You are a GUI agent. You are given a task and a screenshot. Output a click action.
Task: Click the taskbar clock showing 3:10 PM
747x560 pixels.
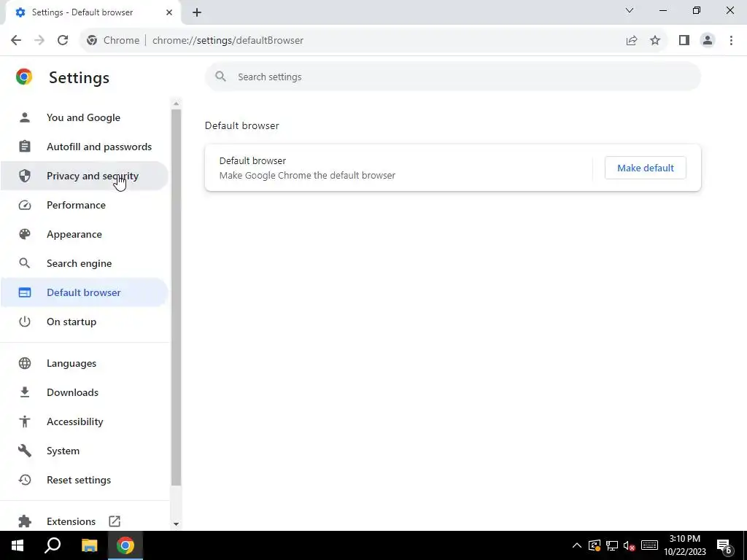(x=684, y=545)
